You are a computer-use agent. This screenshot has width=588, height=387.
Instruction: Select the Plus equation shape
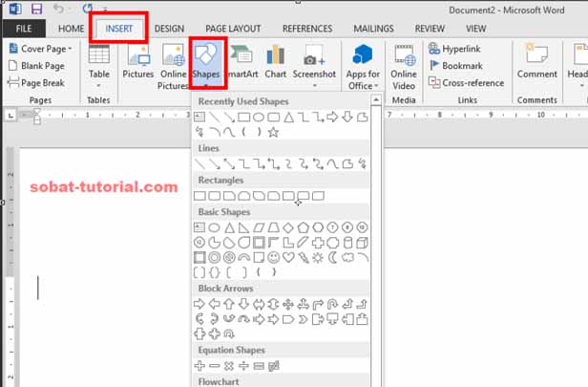(x=199, y=366)
